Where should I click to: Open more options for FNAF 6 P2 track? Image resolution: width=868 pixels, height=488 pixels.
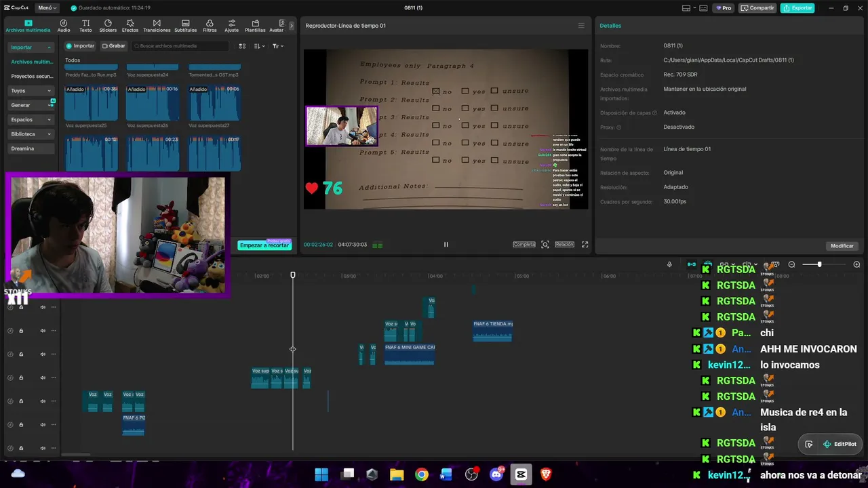pyautogui.click(x=54, y=424)
